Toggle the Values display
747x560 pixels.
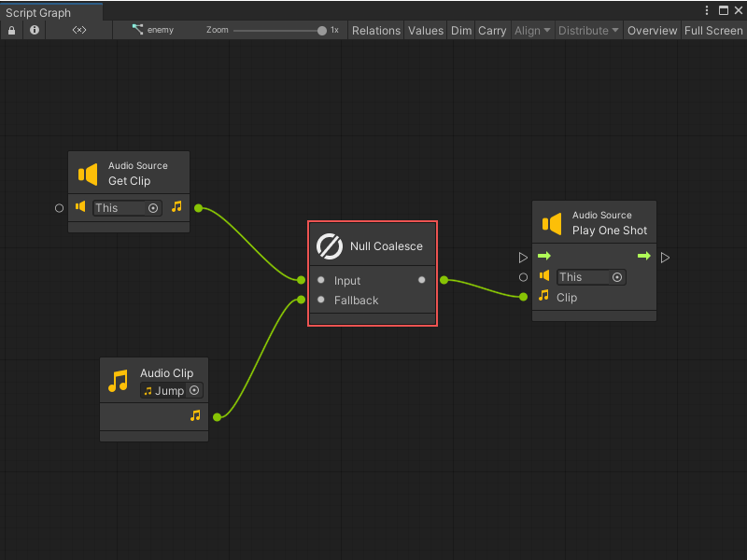[426, 30]
